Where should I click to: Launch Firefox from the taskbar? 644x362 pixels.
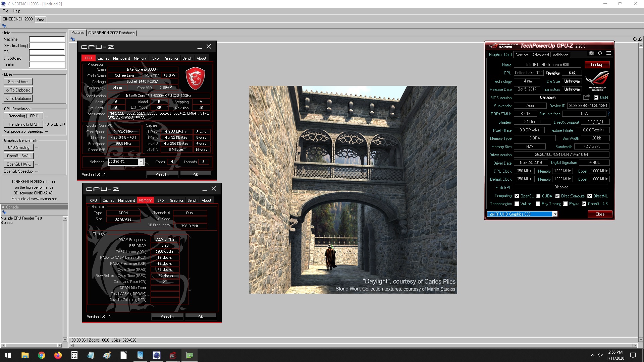[58, 355]
